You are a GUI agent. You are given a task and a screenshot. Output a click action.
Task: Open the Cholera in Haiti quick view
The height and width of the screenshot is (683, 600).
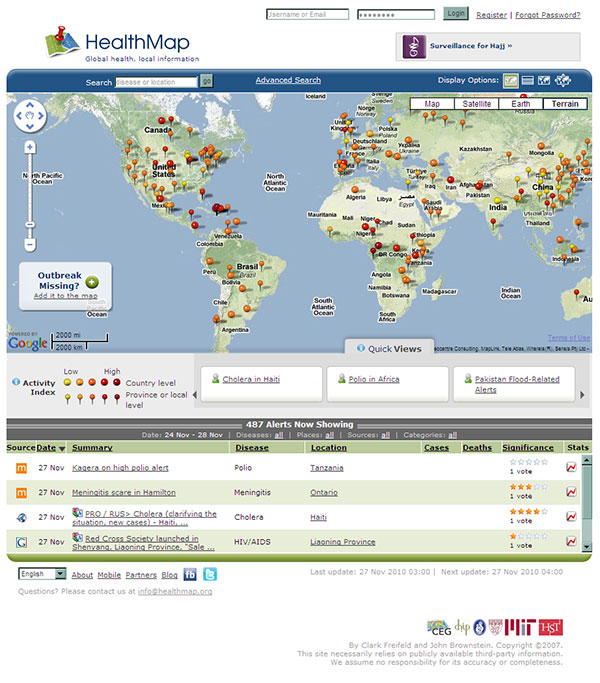point(251,379)
